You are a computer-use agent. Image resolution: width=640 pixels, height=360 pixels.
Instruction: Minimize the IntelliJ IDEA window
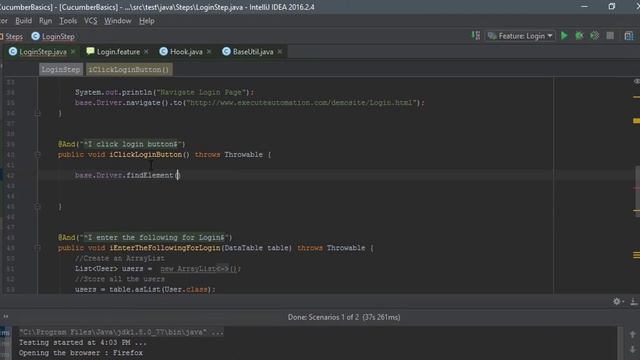[584, 6]
